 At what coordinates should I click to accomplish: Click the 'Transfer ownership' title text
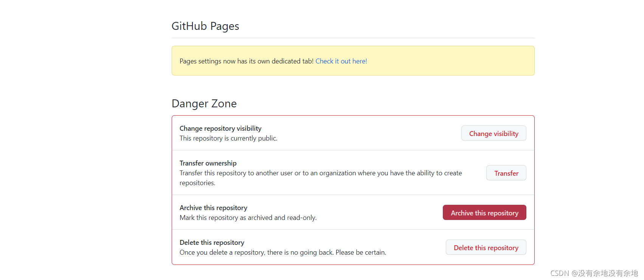click(208, 163)
